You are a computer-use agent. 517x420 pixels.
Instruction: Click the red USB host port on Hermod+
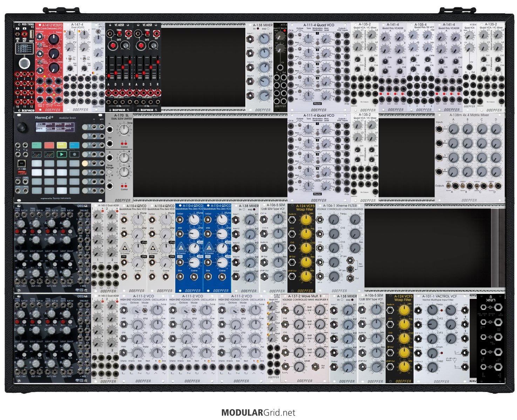point(22,173)
